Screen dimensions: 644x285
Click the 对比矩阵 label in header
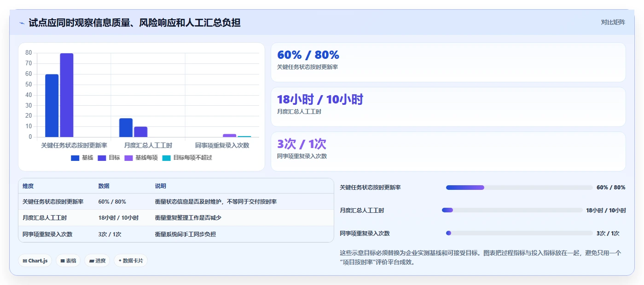click(613, 22)
